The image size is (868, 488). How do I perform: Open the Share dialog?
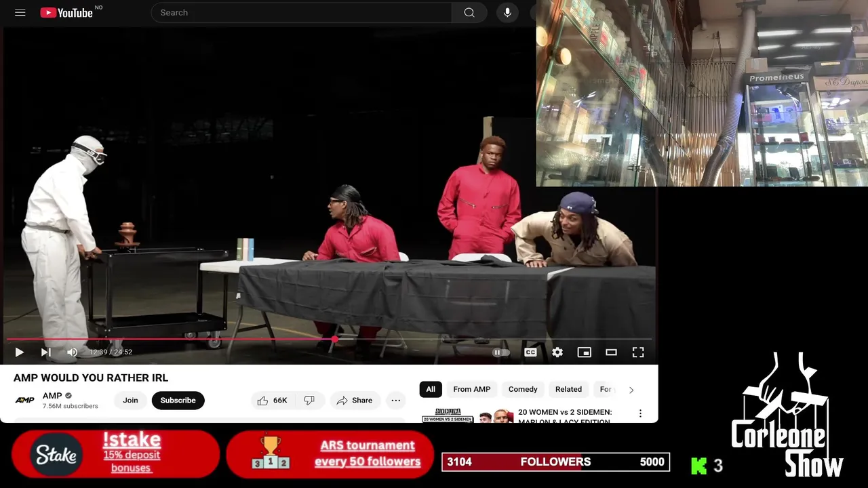[x=355, y=401]
